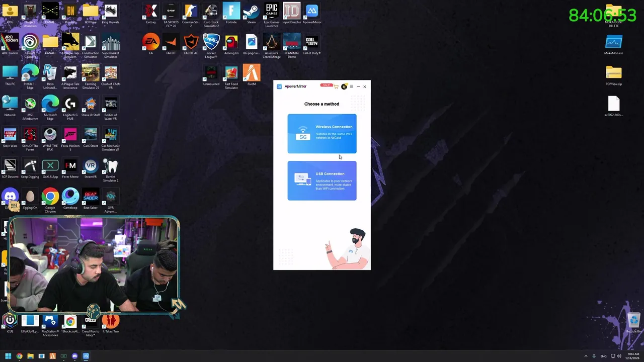This screenshot has height=362, width=644.
Task: Select the Forza Horizon 5 icon
Action: [70, 139]
